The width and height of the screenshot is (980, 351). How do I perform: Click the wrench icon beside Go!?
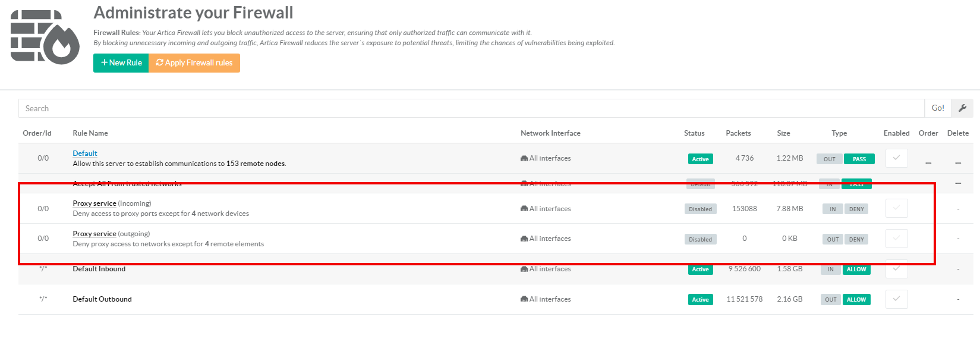962,108
